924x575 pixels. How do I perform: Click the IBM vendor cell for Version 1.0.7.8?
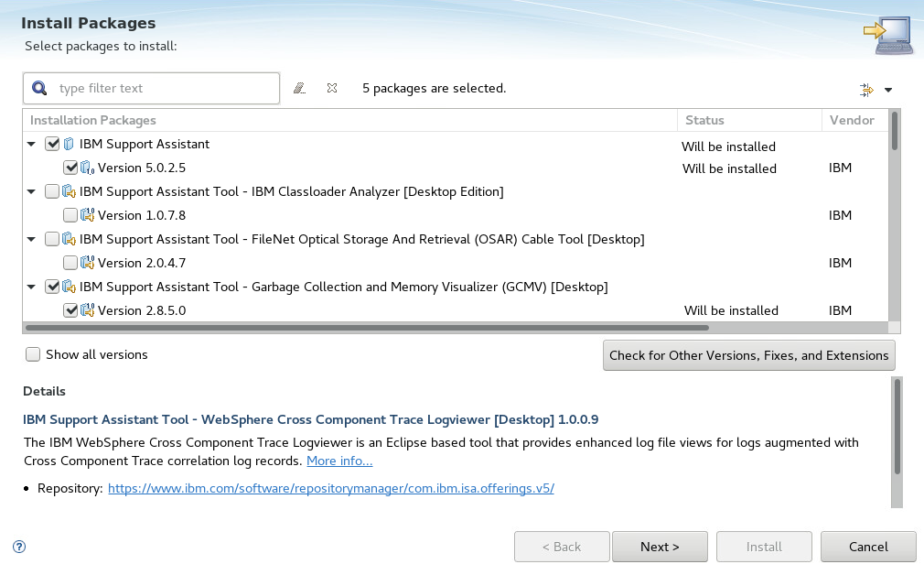point(840,215)
